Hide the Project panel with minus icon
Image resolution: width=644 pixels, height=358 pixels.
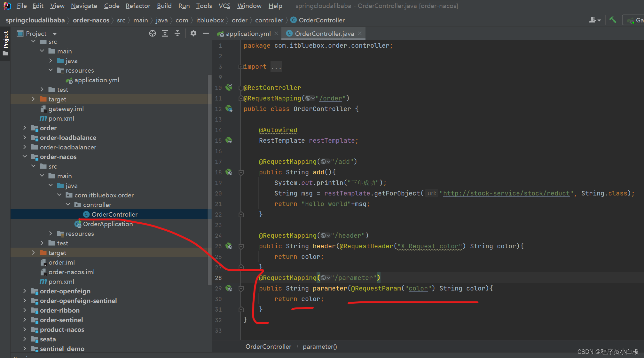206,33
